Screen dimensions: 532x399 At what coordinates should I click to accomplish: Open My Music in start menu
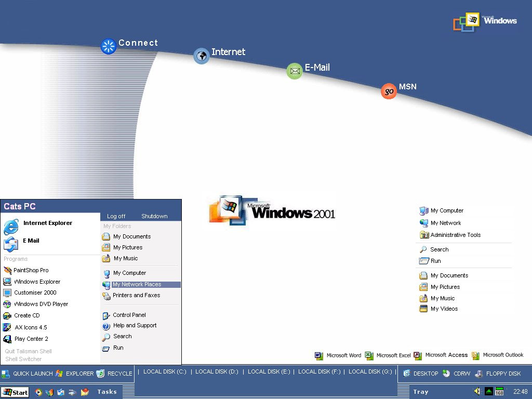coord(120,258)
